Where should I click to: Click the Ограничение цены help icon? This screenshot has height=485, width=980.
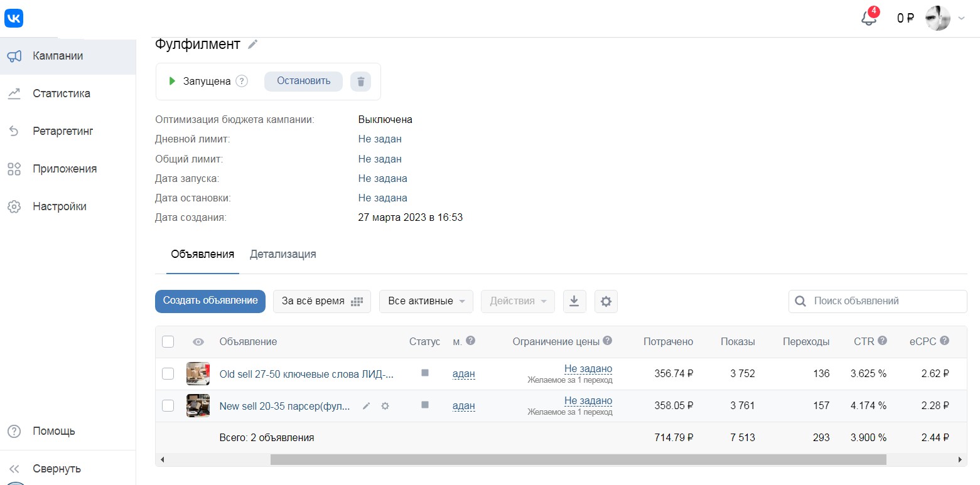pyautogui.click(x=607, y=341)
